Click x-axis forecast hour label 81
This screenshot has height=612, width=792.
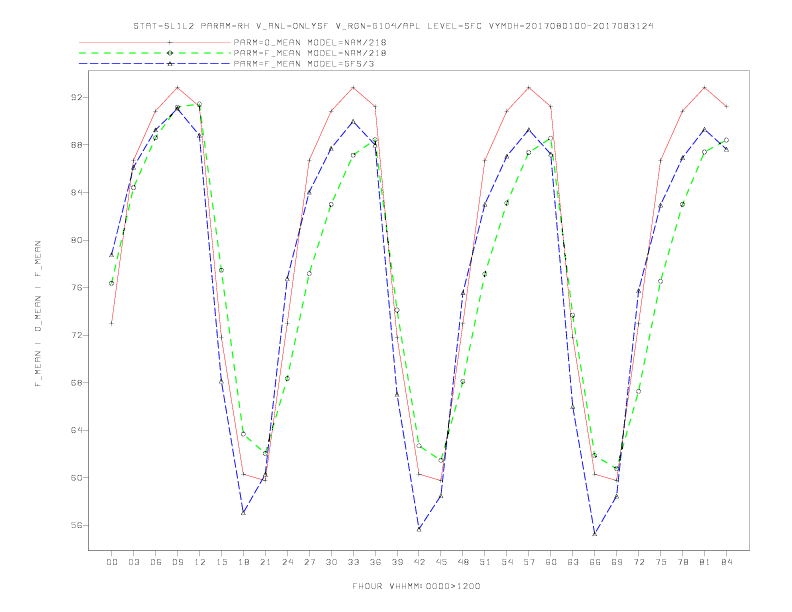[x=705, y=562]
